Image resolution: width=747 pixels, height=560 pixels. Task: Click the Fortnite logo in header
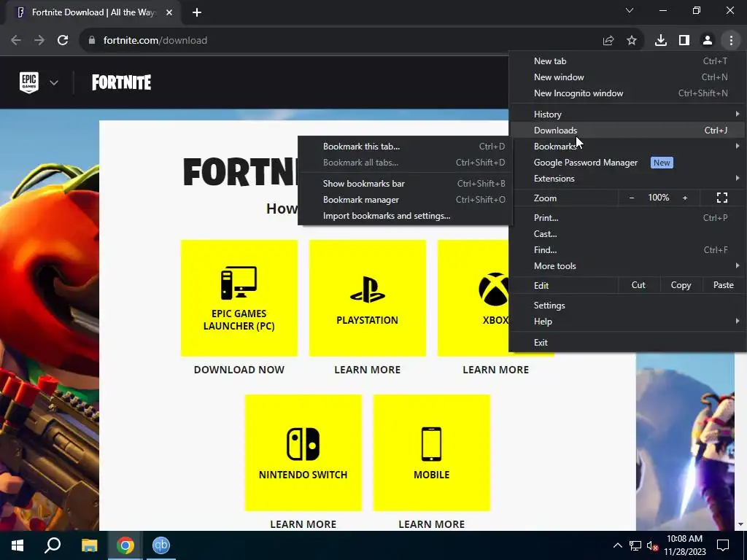tap(122, 82)
